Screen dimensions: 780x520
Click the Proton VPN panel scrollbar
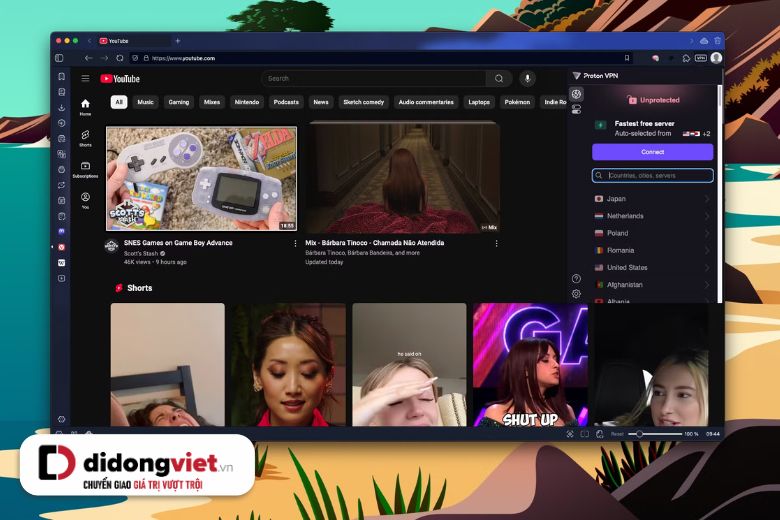[719, 194]
